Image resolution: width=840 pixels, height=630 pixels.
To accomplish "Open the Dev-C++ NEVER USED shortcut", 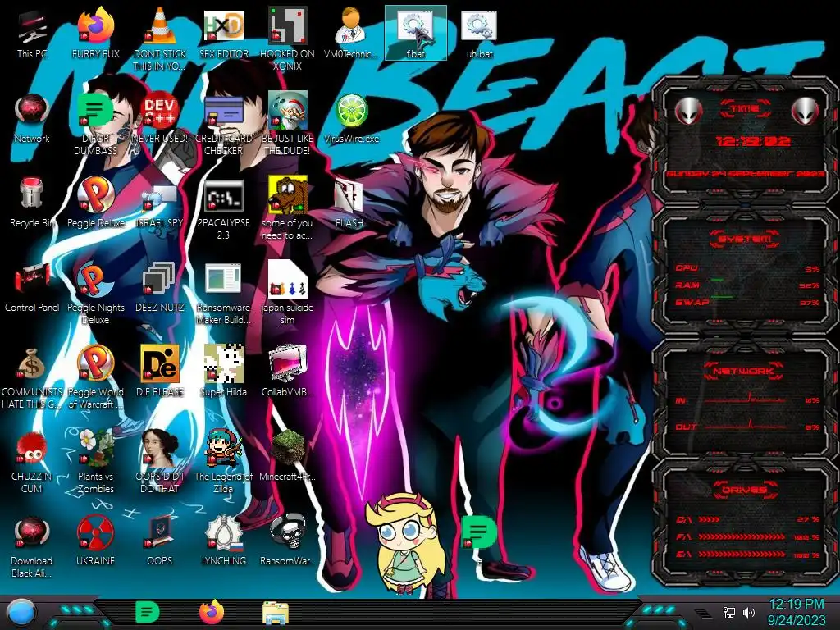I will [x=160, y=118].
